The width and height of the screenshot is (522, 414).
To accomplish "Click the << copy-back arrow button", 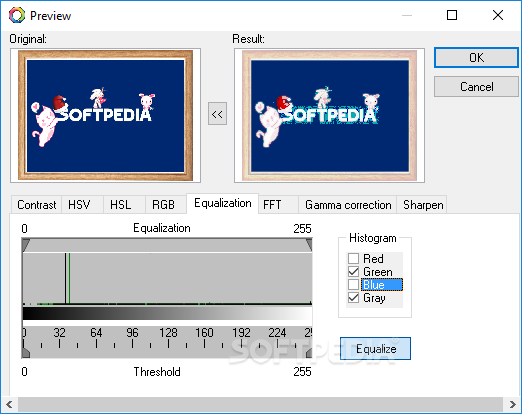I will 217,114.
